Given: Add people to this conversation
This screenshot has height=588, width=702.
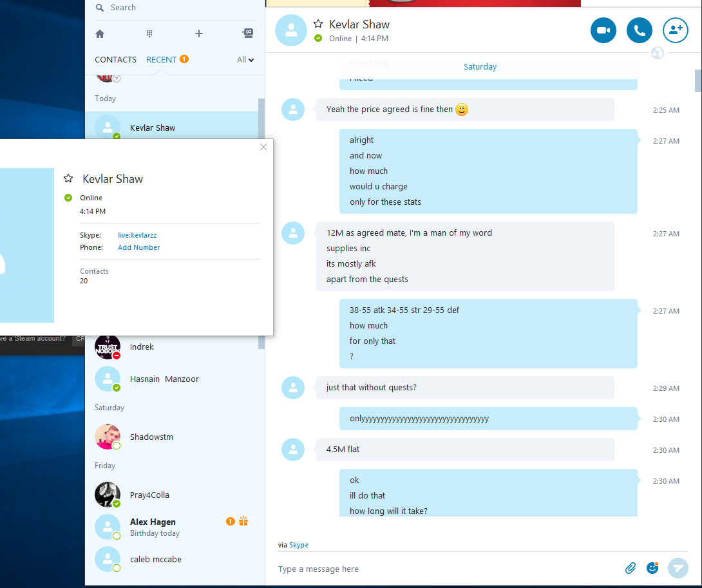Looking at the screenshot, I should pyautogui.click(x=675, y=30).
